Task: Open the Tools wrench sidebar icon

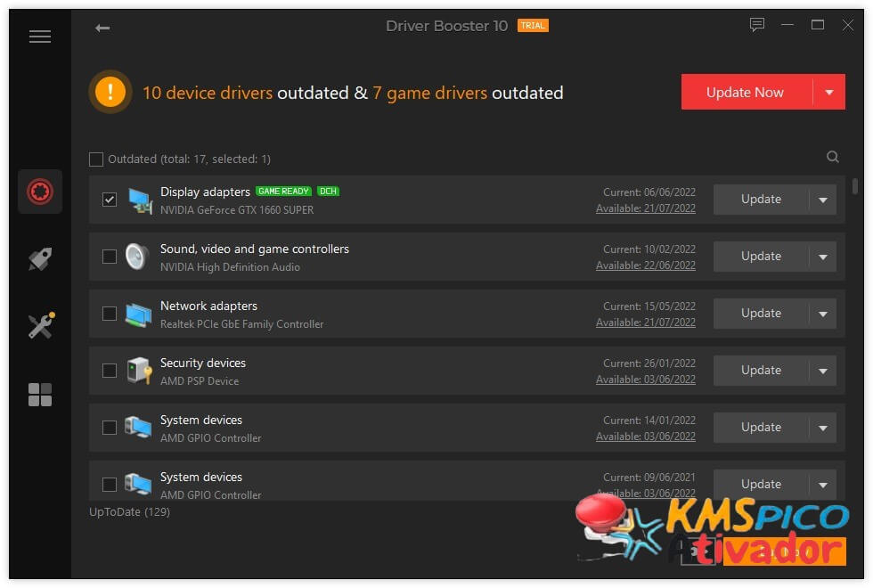Action: coord(41,325)
